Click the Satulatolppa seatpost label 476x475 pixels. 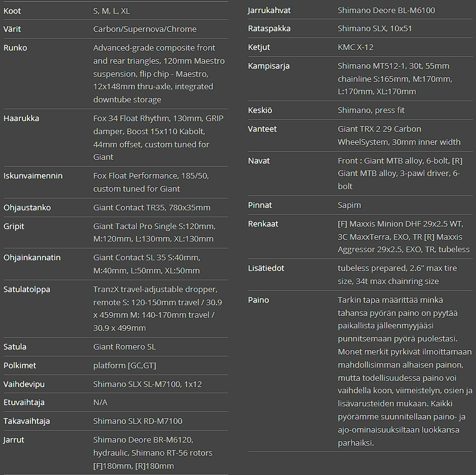click(27, 290)
